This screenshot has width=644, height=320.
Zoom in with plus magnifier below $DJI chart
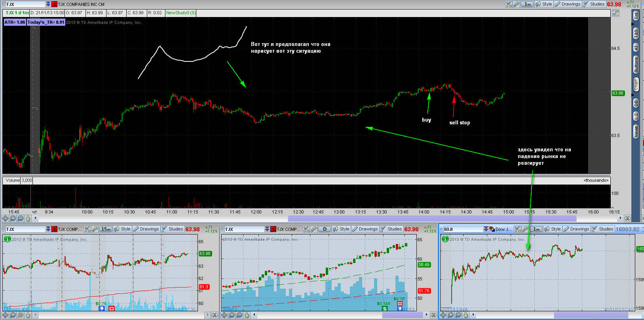click(x=451, y=315)
